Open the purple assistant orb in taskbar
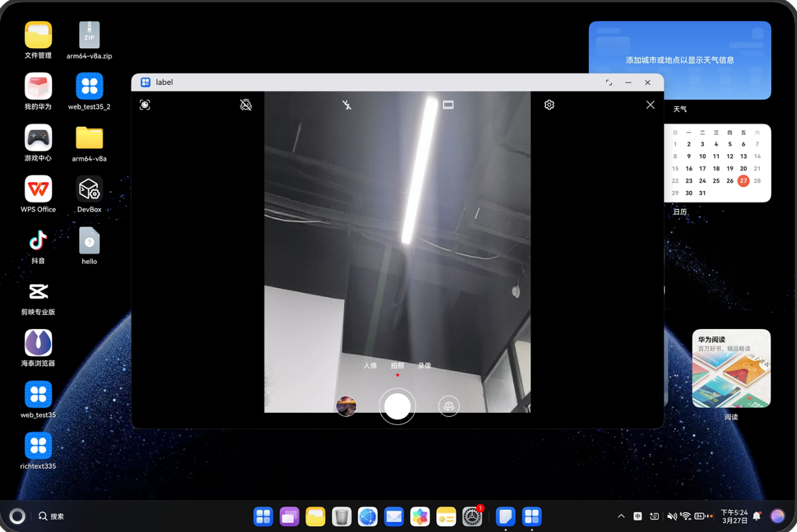 pos(777,516)
